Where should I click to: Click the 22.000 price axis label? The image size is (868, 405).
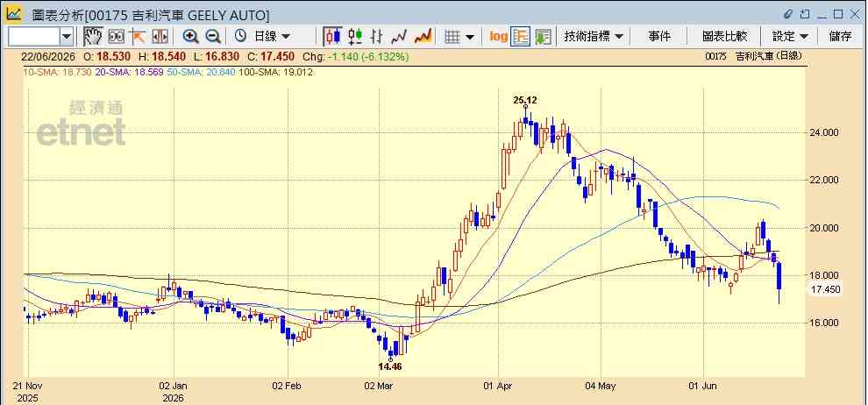pyautogui.click(x=823, y=180)
